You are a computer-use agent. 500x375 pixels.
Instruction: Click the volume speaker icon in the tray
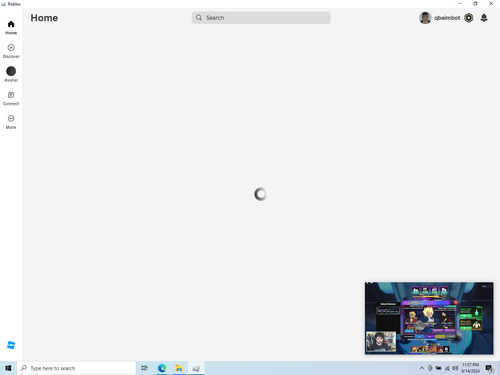[455, 368]
